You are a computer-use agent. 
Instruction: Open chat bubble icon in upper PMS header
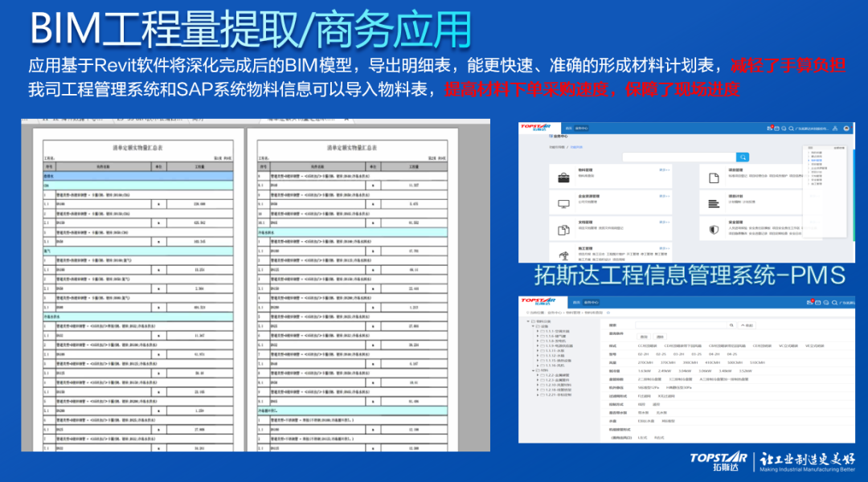(x=784, y=129)
